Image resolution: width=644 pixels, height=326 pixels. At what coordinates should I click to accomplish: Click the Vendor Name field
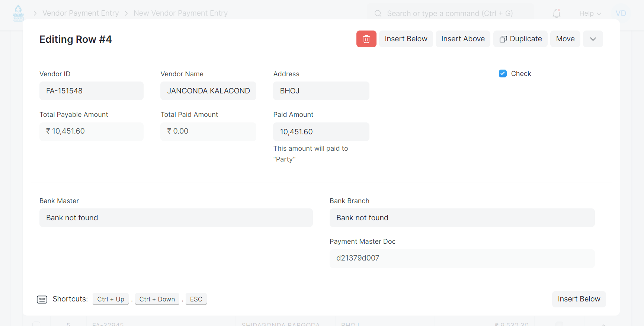[x=208, y=91]
